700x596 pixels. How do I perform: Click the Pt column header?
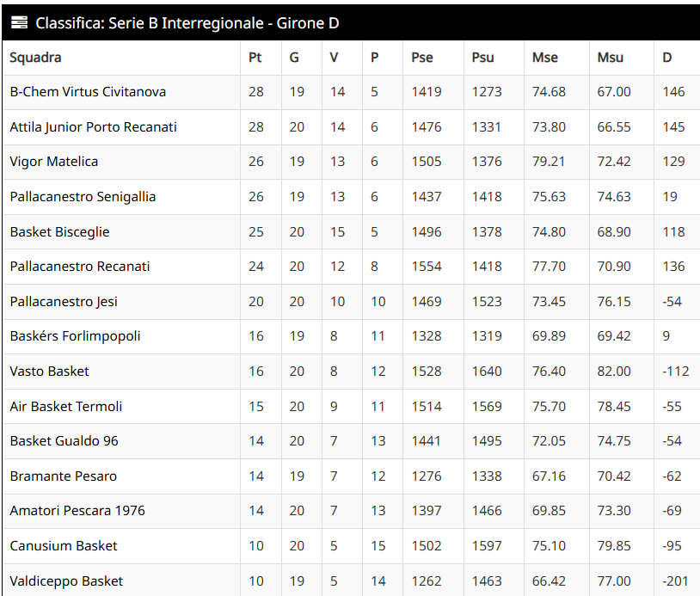pyautogui.click(x=255, y=58)
